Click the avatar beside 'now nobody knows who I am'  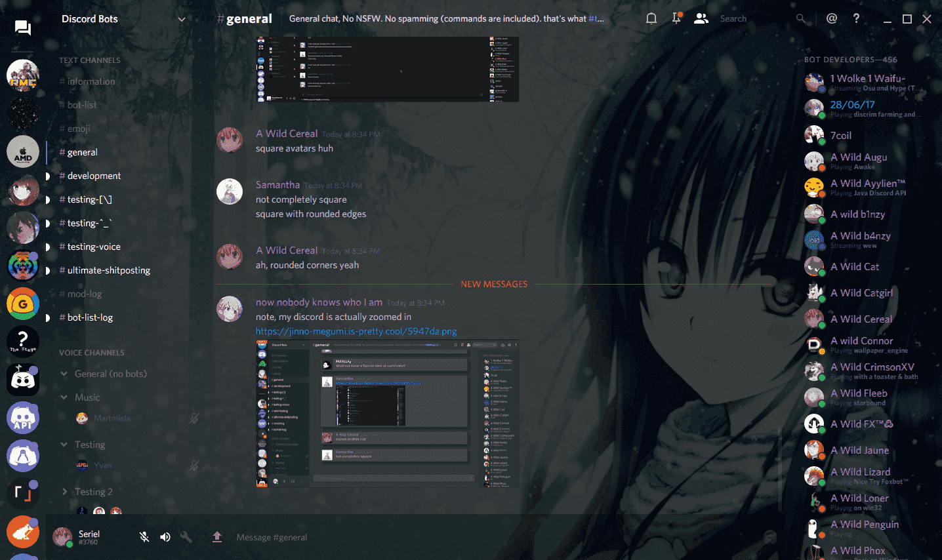pos(230,309)
